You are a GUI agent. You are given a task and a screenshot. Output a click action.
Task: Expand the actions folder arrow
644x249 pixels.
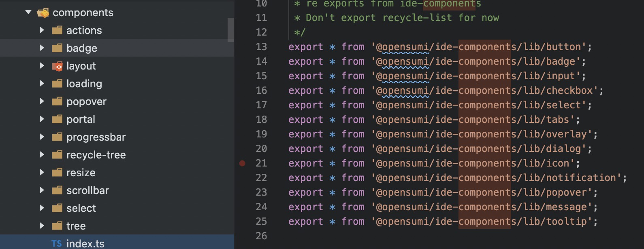click(42, 30)
